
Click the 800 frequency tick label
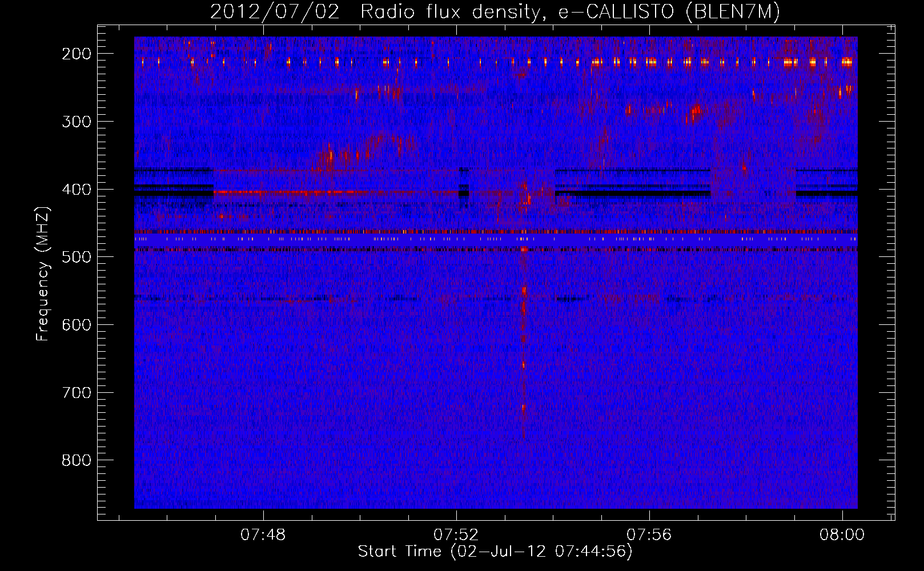77,460
